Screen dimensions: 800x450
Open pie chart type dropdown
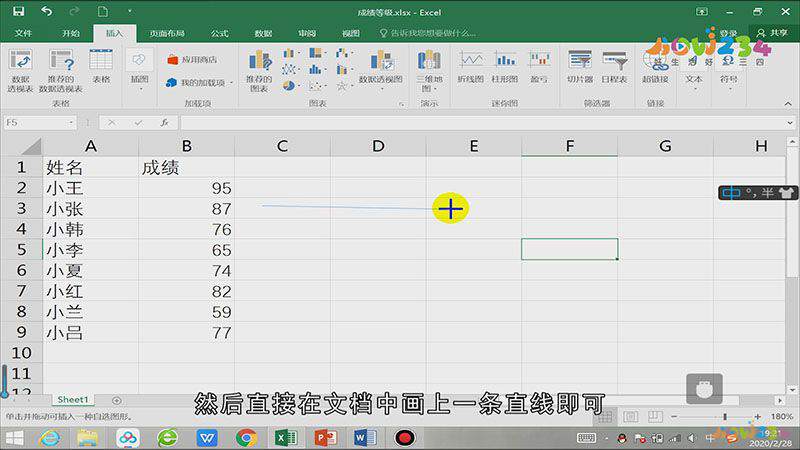tap(291, 86)
